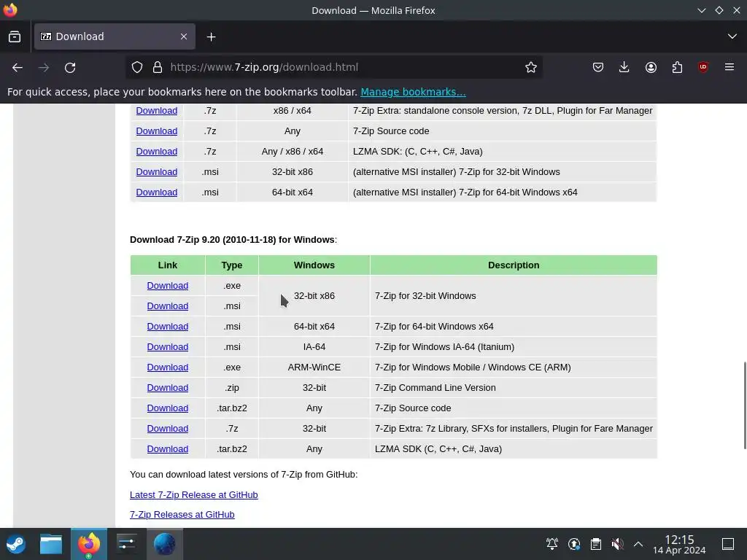The height and width of the screenshot is (560, 747).
Task: List all tabs dropdown arrow
Action: coord(732,36)
